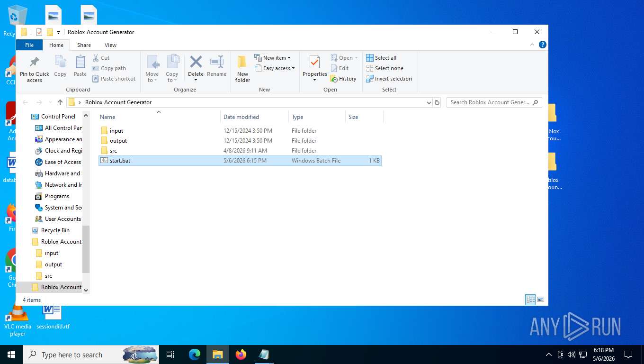Screen dimensions: 644x364
Task: Refresh the current folder
Action: point(437,102)
